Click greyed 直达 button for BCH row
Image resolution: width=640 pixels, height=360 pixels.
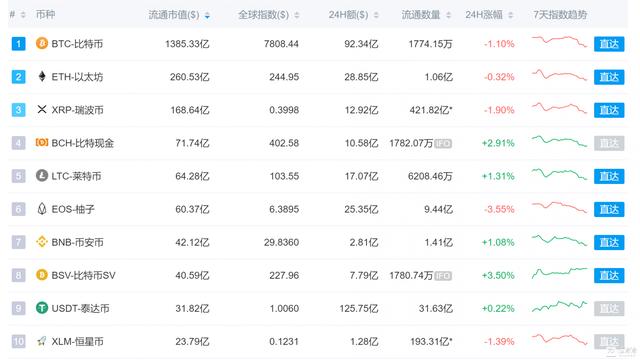[609, 143]
